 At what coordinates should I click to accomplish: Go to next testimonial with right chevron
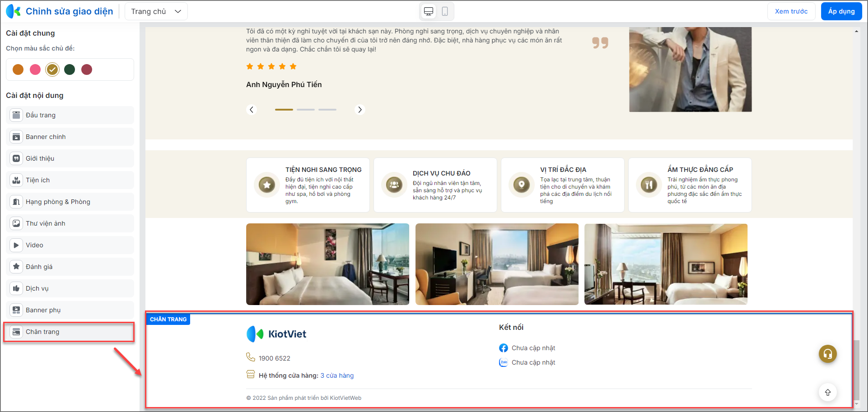pyautogui.click(x=359, y=110)
